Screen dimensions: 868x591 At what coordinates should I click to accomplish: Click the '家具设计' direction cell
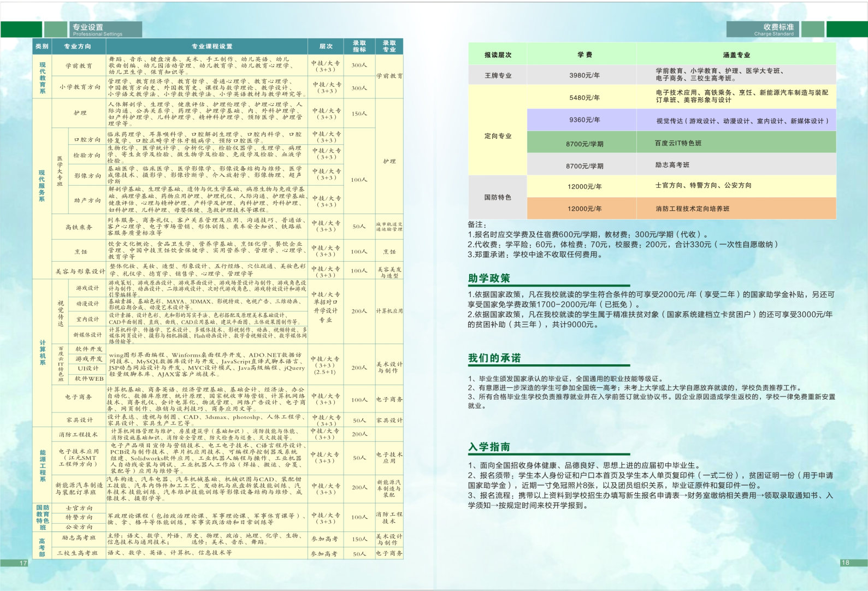tap(79, 420)
